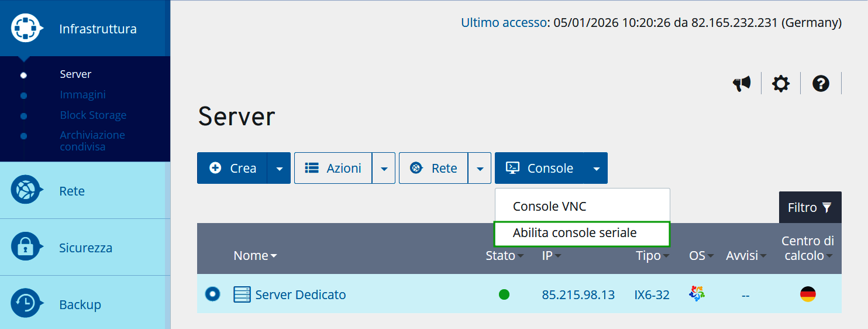The image size is (868, 329).
Task: Click the Infrastruttura section icon
Action: [x=27, y=28]
